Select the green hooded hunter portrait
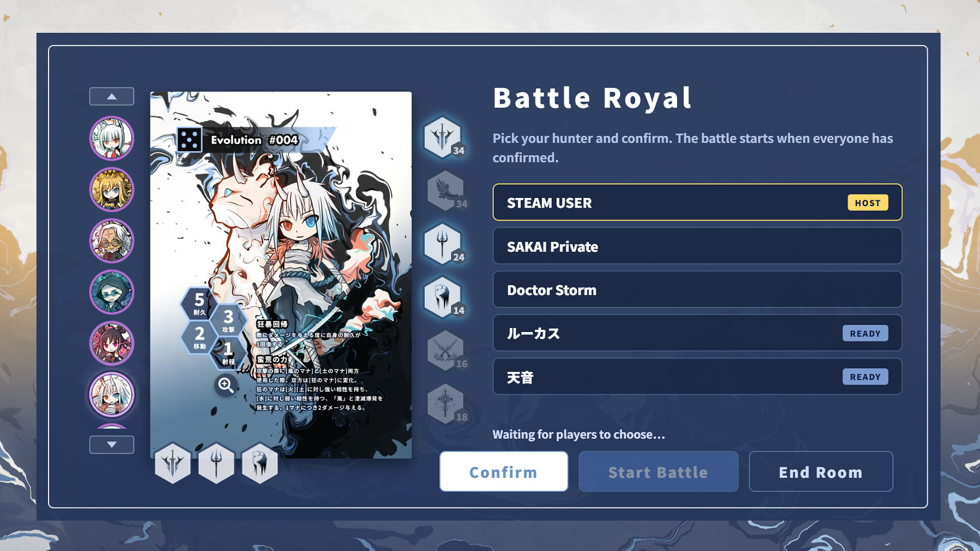The height and width of the screenshot is (551, 980). [111, 292]
